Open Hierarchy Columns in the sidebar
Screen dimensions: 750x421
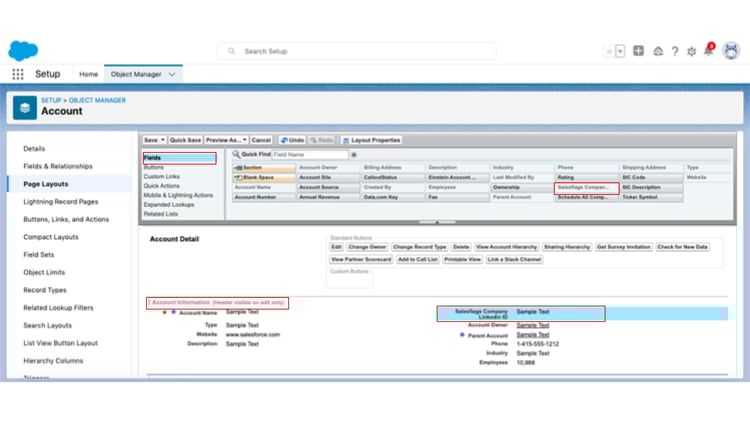53,361
